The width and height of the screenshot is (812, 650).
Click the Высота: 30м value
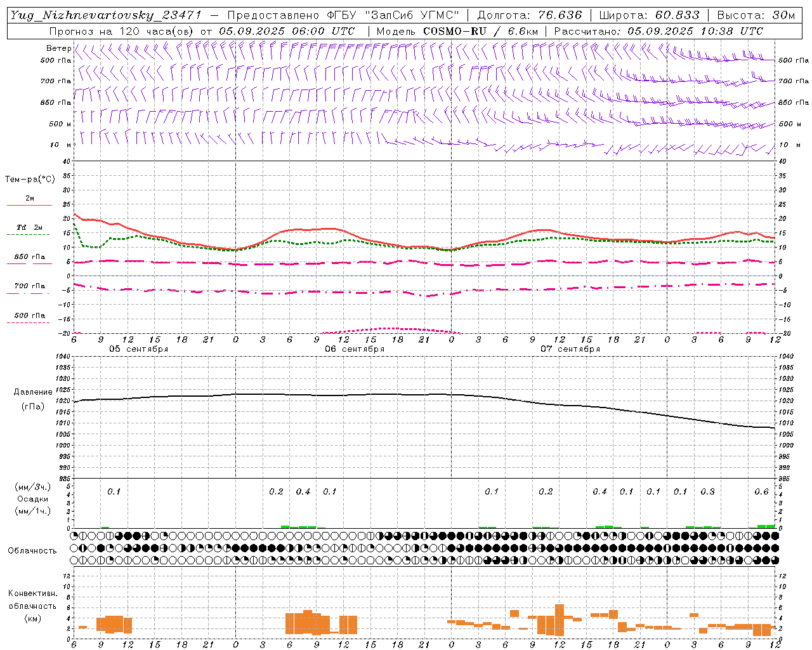(756, 15)
